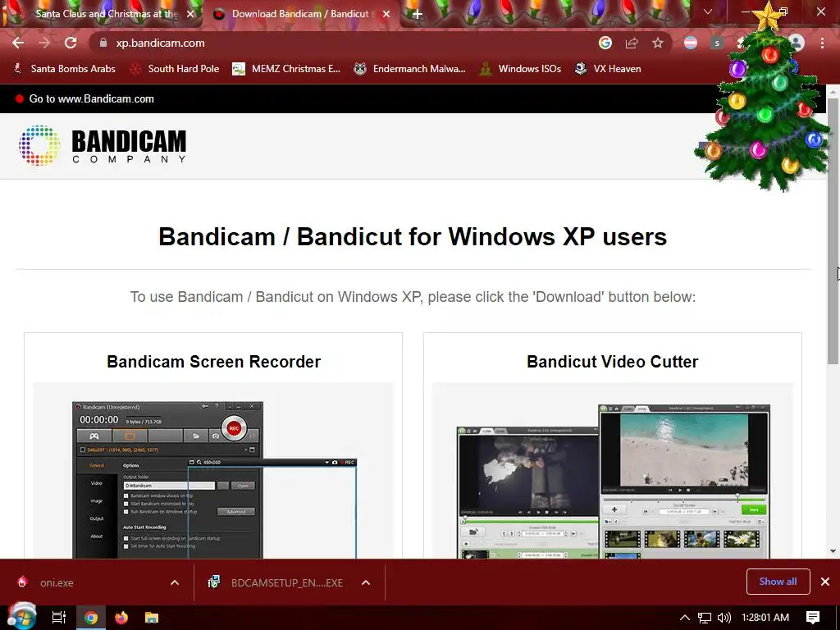Bookmark this page with the star icon
The image size is (840, 630).
click(658, 43)
